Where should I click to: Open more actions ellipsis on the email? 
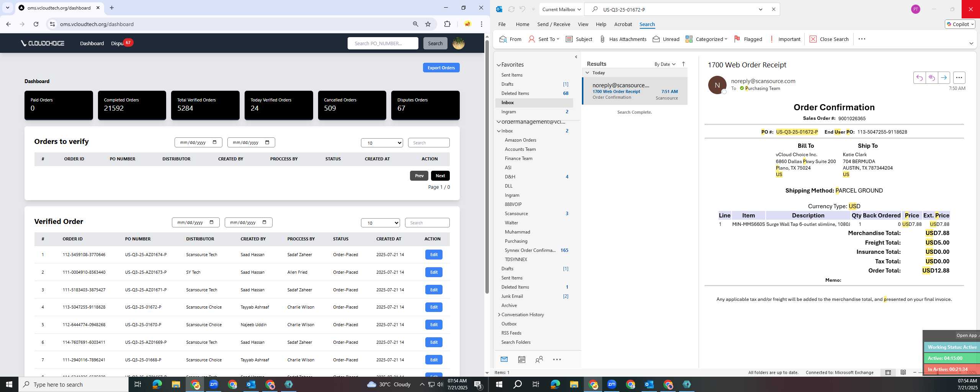(959, 78)
